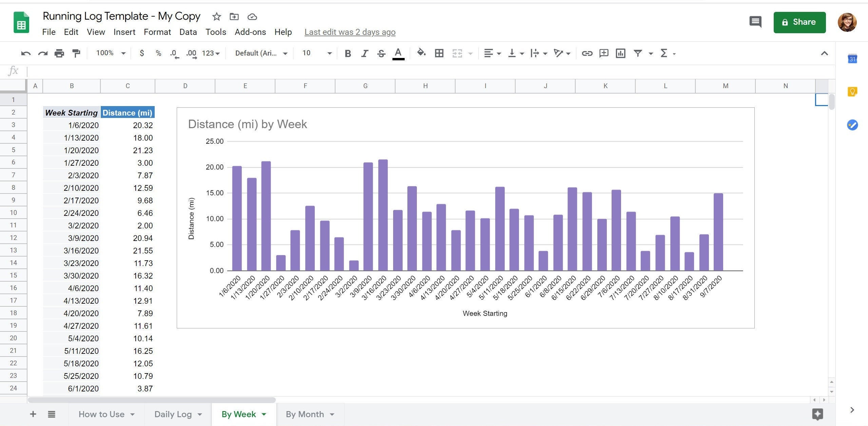Open the fill color picker
Screen dimensions: 868x426
[421, 53]
